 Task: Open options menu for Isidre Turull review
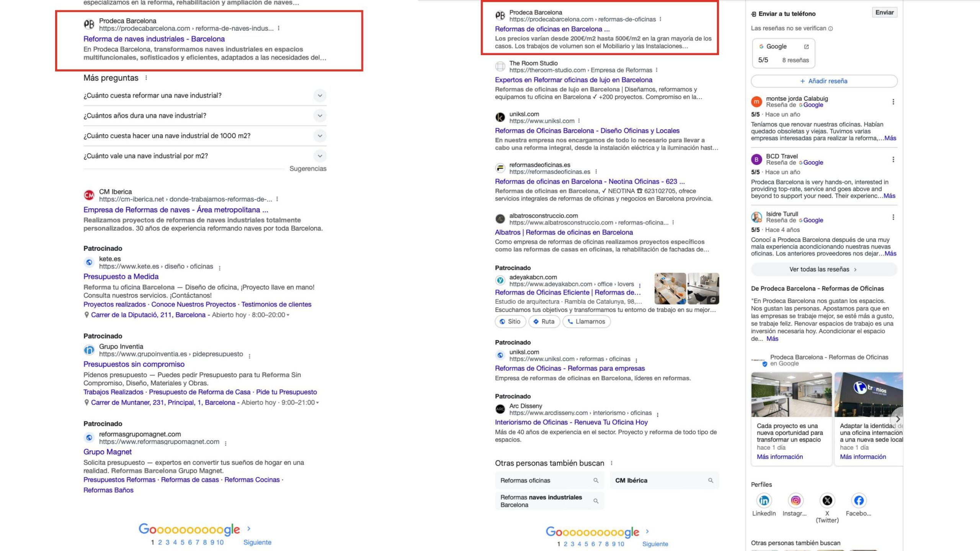coord(893,217)
